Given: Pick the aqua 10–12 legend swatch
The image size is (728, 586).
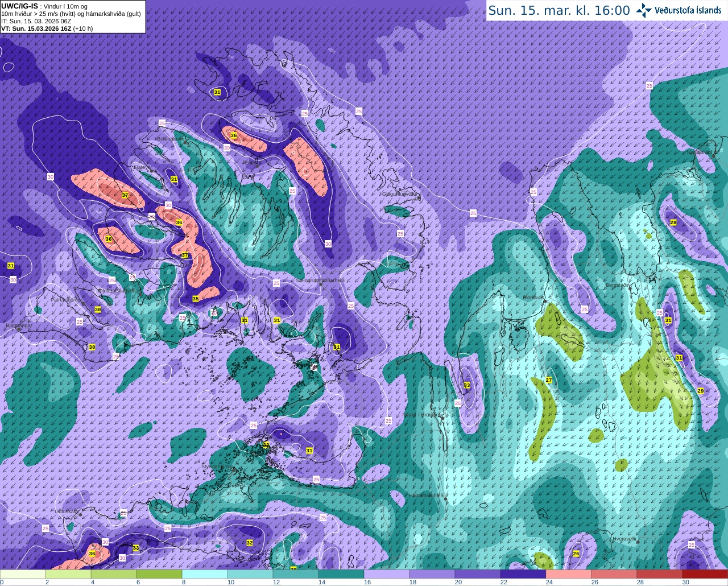Looking at the screenshot, I should [x=250, y=574].
